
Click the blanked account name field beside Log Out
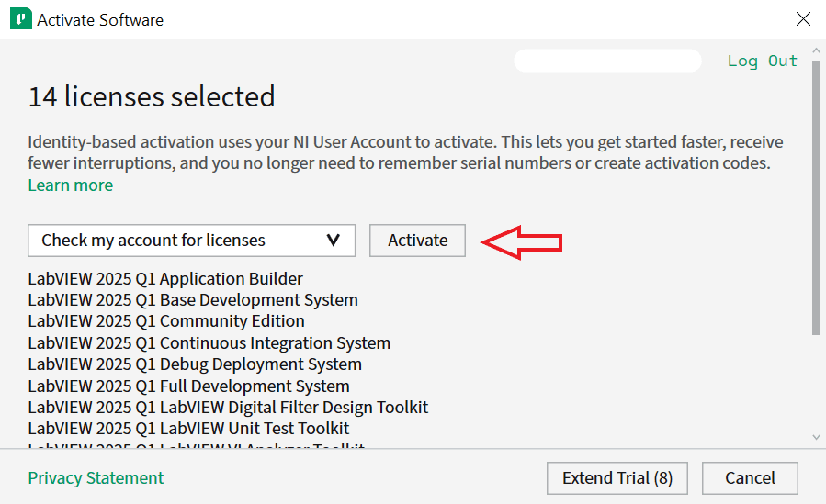click(x=607, y=61)
